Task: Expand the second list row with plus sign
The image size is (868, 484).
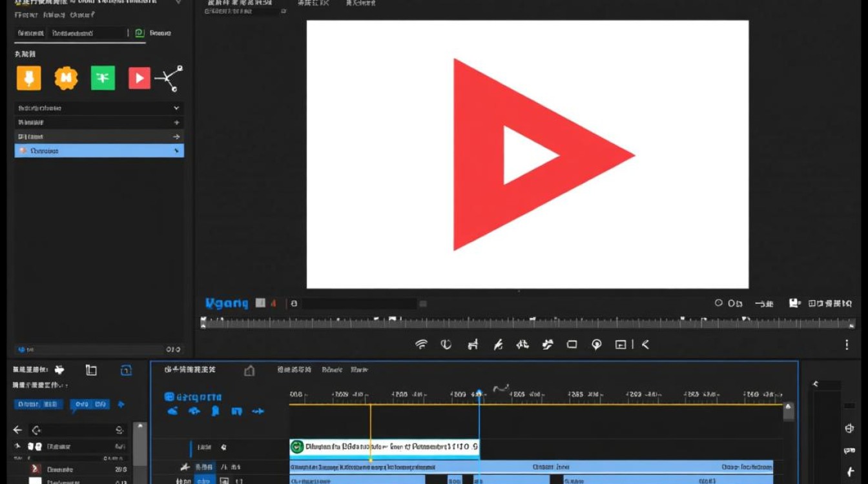Action: click(176, 123)
